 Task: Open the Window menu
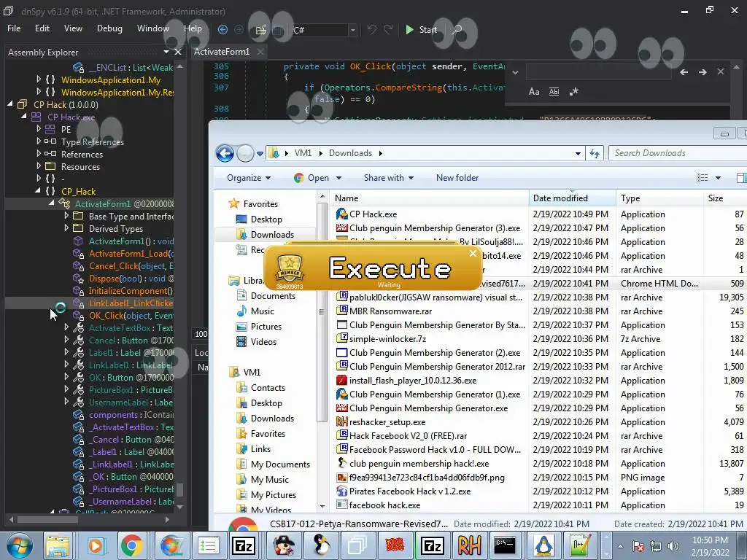click(x=153, y=28)
